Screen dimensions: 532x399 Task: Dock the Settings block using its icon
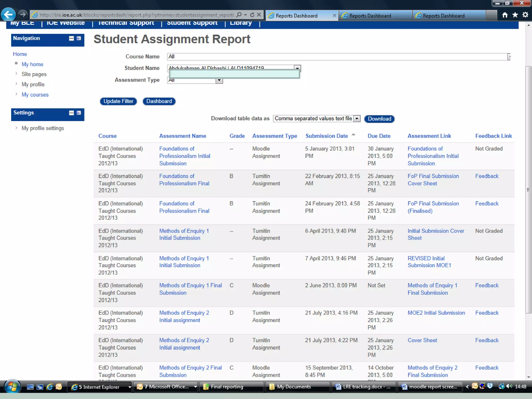pyautogui.click(x=79, y=113)
